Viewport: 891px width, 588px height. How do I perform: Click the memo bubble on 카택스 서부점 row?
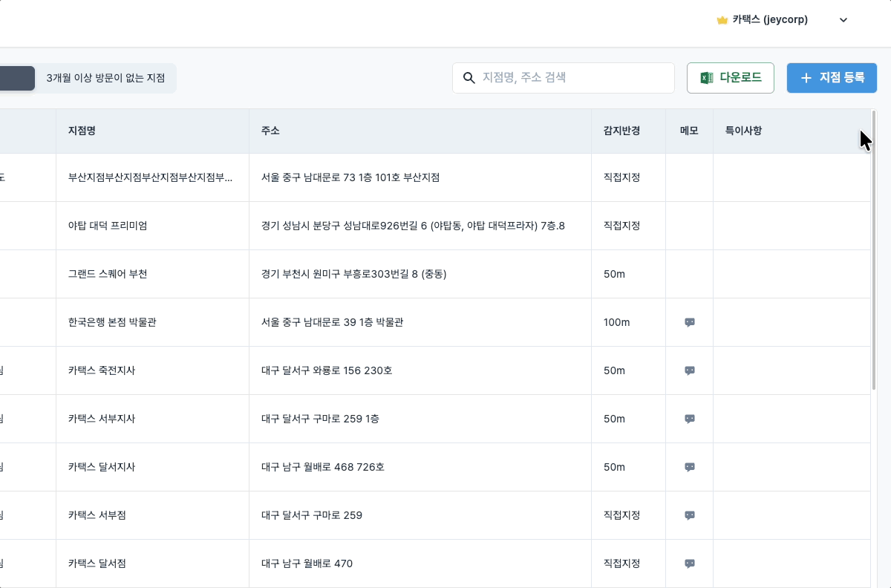pyautogui.click(x=689, y=515)
